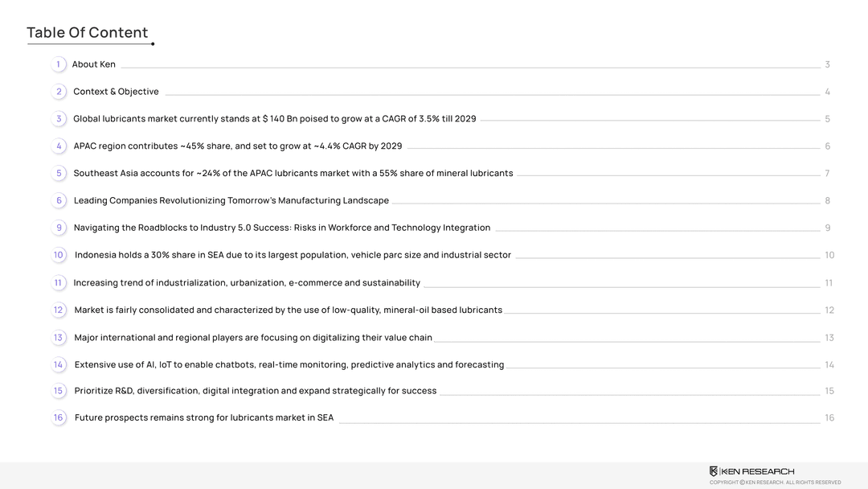This screenshot has width=868, height=489.
Task: Open Southeast Asia accounts for entry
Action: coord(293,174)
